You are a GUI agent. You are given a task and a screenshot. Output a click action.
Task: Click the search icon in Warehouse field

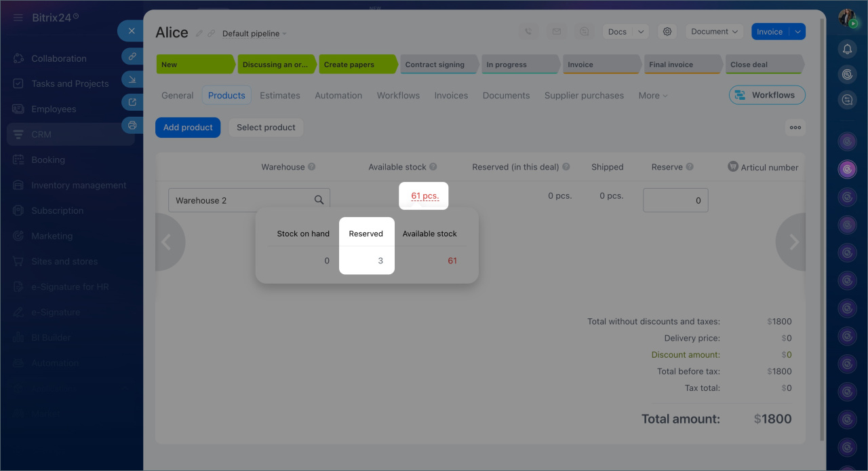click(319, 200)
